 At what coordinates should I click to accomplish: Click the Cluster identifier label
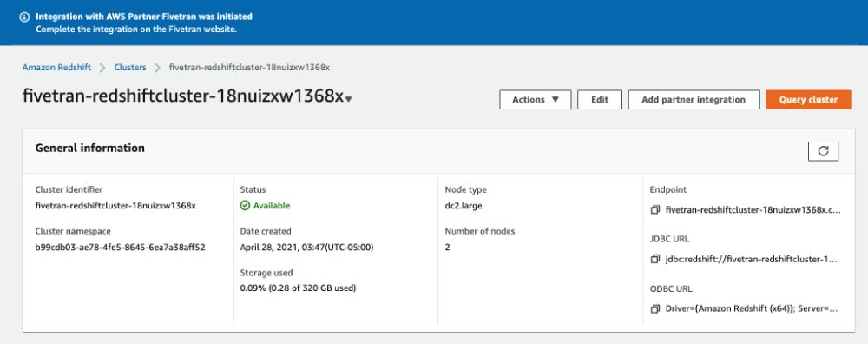pos(69,189)
